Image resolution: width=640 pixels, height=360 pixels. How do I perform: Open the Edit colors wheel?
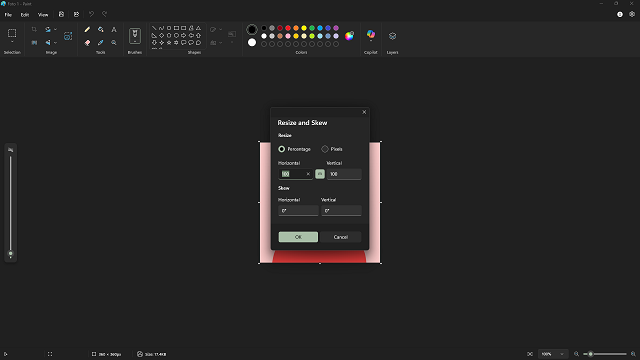click(x=349, y=36)
